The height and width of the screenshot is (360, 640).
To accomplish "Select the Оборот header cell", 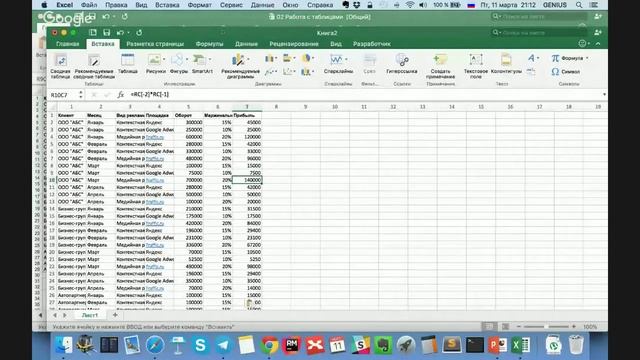I will coord(189,116).
